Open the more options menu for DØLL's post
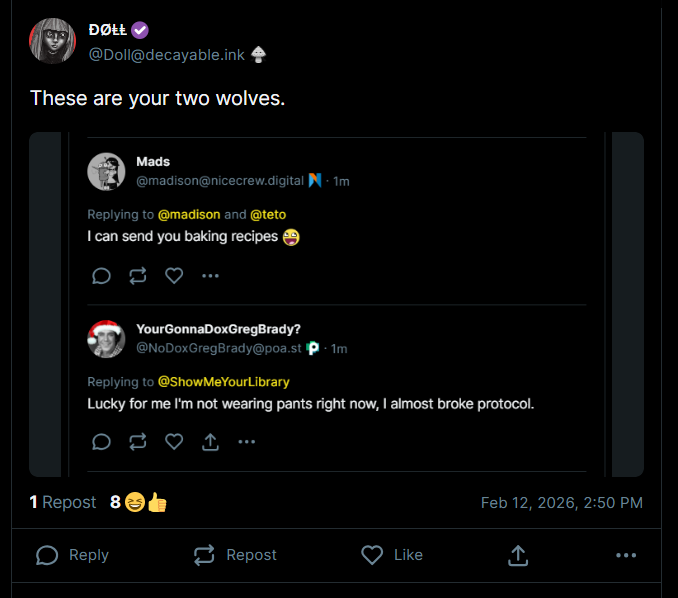Screen dimensions: 678x598 [626, 555]
